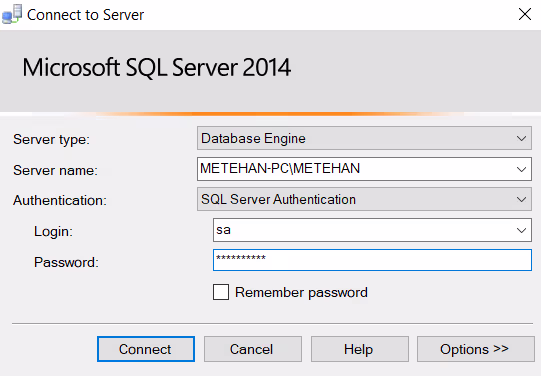Tick the Remember password checkbox

pyautogui.click(x=221, y=292)
